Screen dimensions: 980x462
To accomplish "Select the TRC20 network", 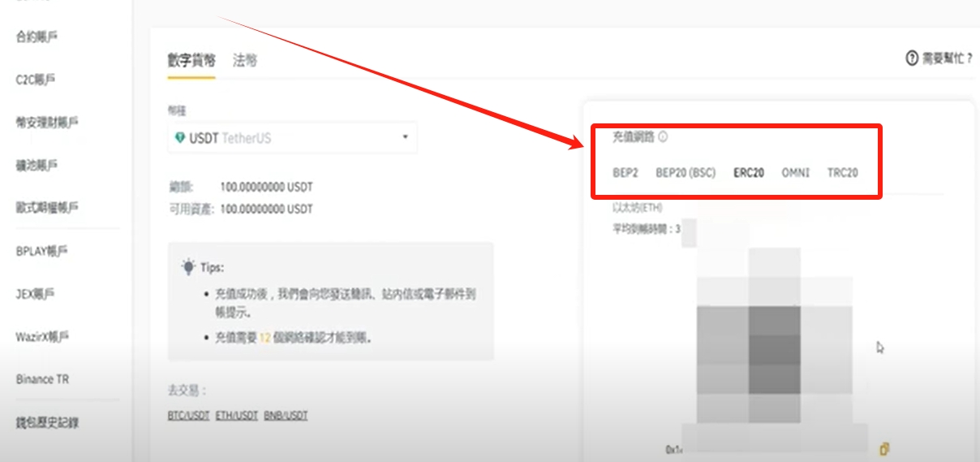I will (x=842, y=173).
